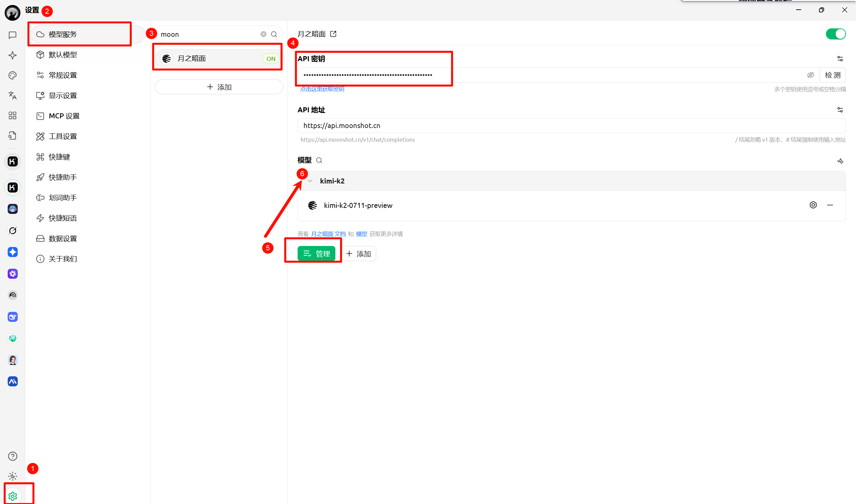
Task: Open API key settings slider icon
Action: click(x=840, y=59)
